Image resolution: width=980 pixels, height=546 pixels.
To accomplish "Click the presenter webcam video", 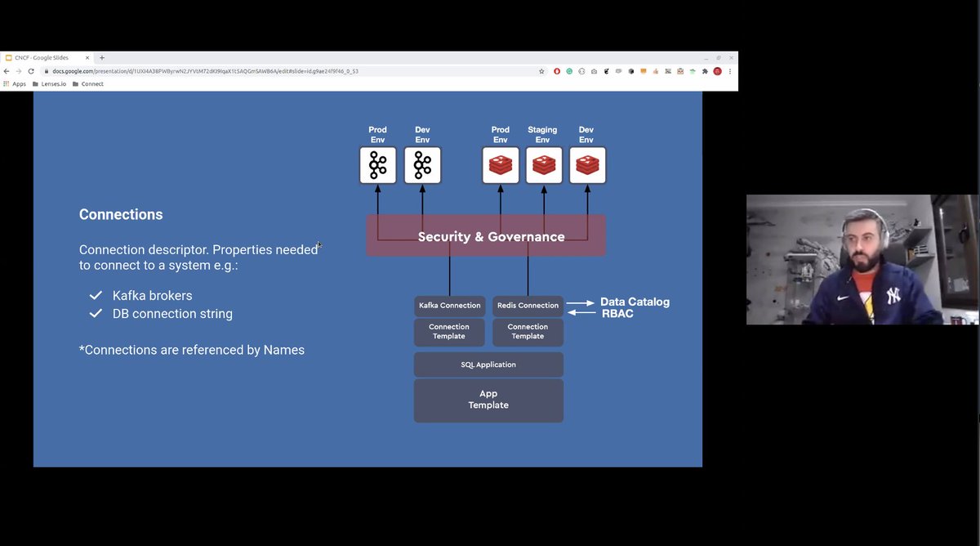I will pyautogui.click(x=862, y=260).
